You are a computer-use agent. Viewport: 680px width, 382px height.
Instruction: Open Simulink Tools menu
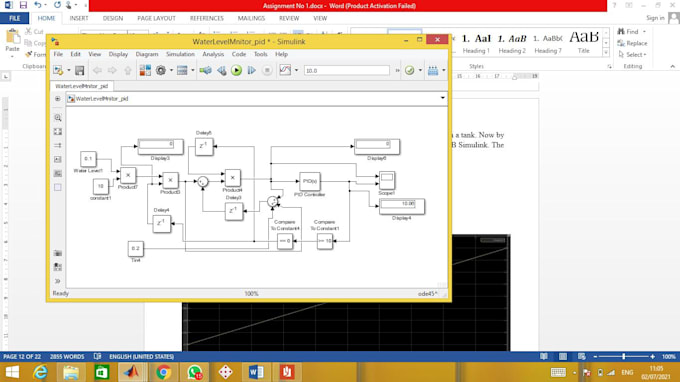[x=260, y=54]
